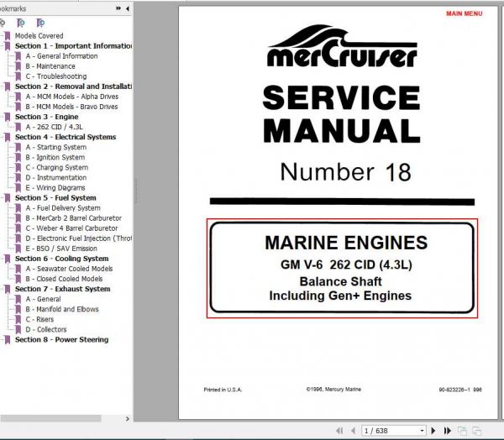Click the bookmark icon beside Section 5 - Fuel System
This screenshot has width=504, height=440.
point(8,198)
